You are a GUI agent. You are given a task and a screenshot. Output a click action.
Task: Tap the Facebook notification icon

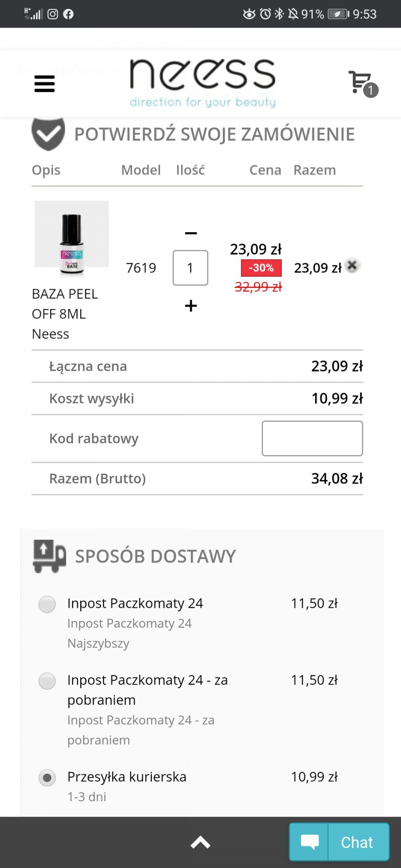tap(68, 14)
